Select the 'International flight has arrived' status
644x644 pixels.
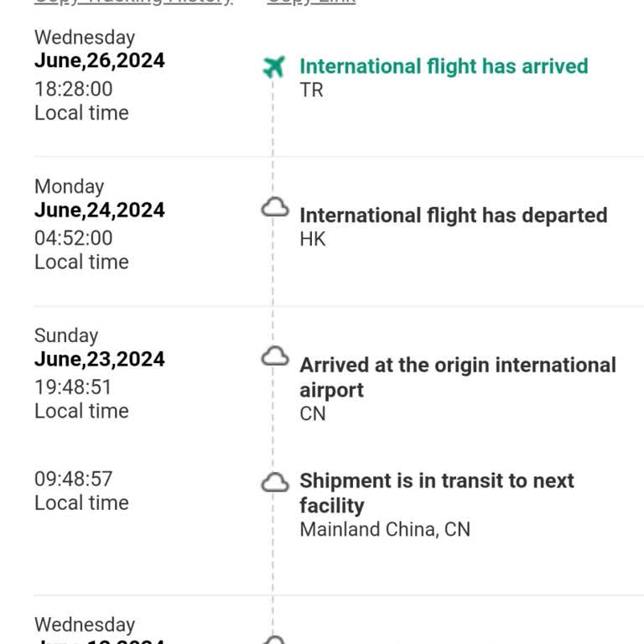point(444,66)
